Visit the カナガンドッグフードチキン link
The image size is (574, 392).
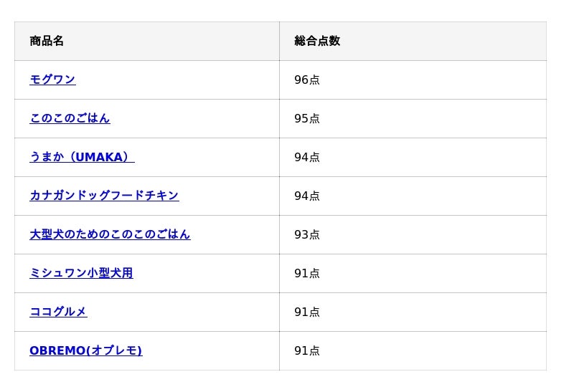coord(104,196)
